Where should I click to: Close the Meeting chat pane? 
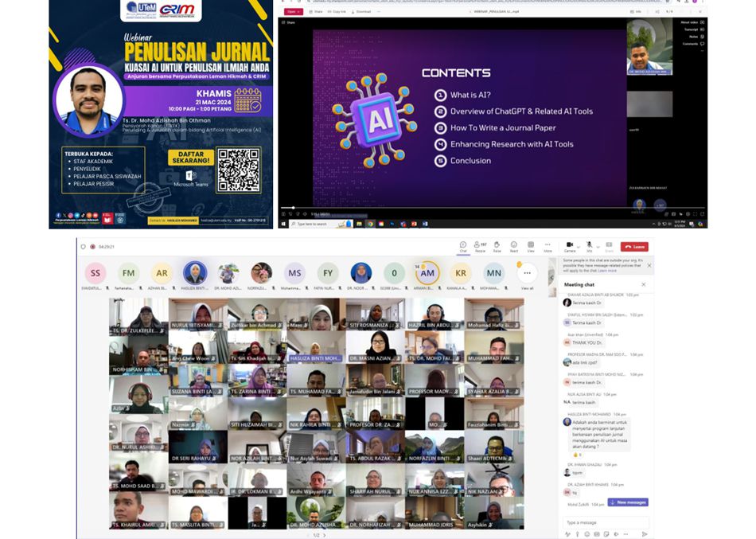click(x=643, y=284)
